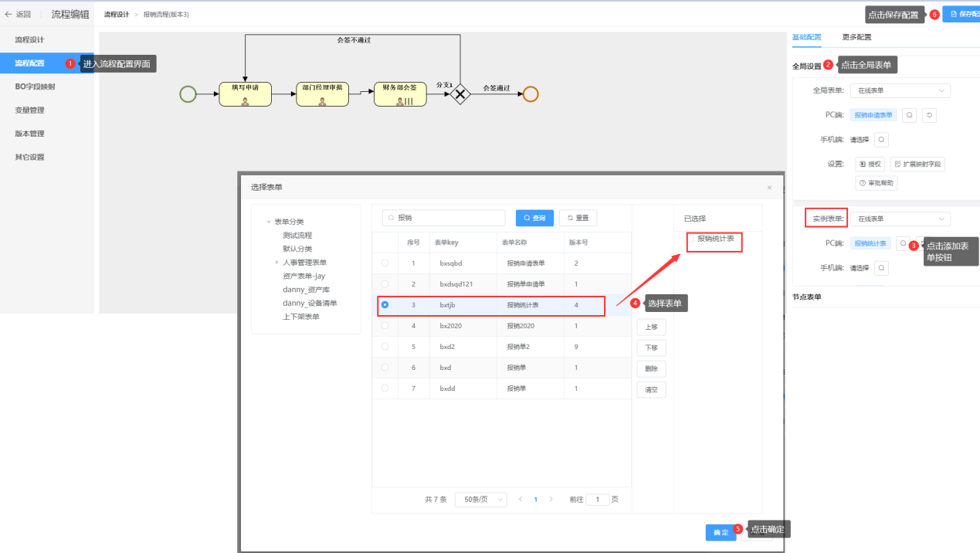This screenshot has height=553, width=980.
Task: Select radio for row bxtjb
Action: 385,305
